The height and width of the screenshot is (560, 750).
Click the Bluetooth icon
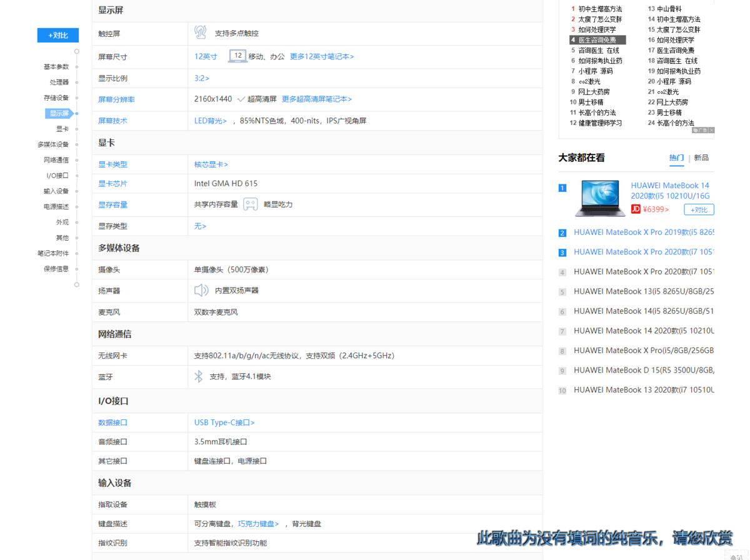click(x=199, y=376)
